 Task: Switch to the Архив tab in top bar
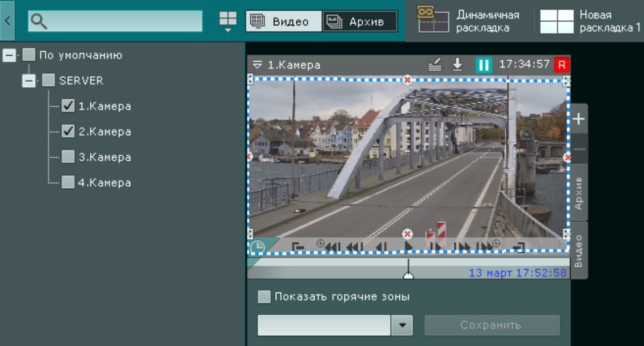point(360,22)
